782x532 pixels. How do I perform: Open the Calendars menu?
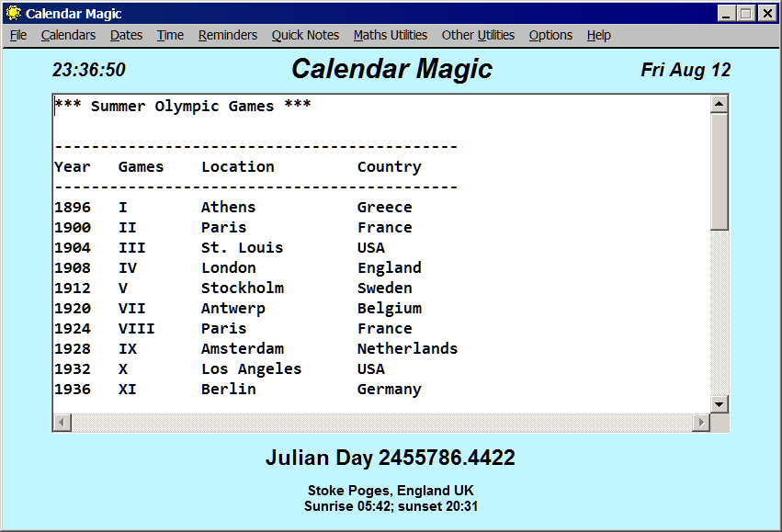[x=68, y=35]
